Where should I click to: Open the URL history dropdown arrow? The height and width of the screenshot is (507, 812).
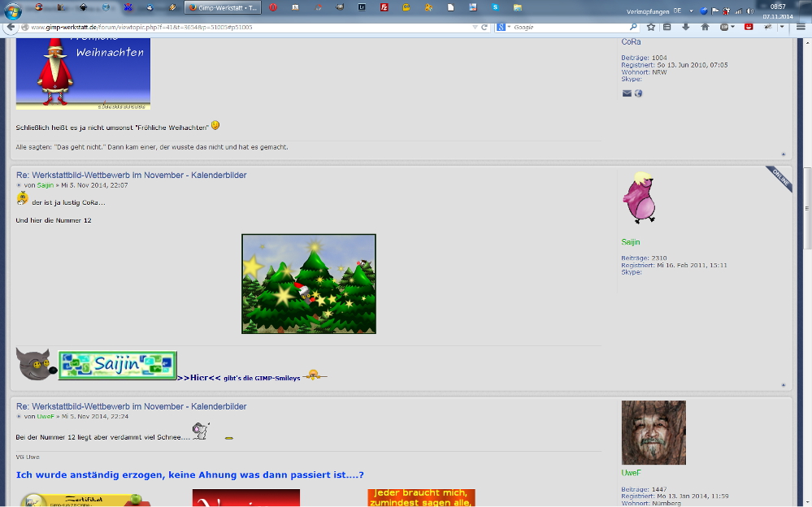point(475,27)
